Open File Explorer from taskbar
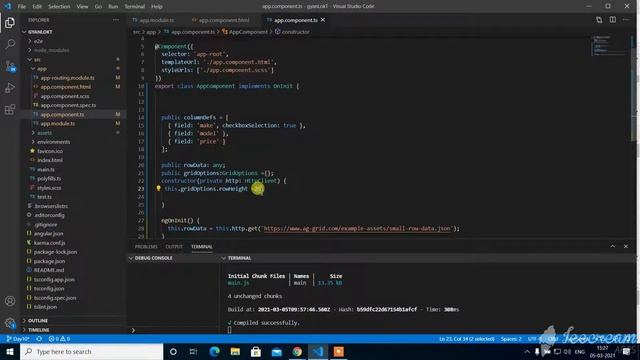The width and height of the screenshot is (640, 360). 235,351
